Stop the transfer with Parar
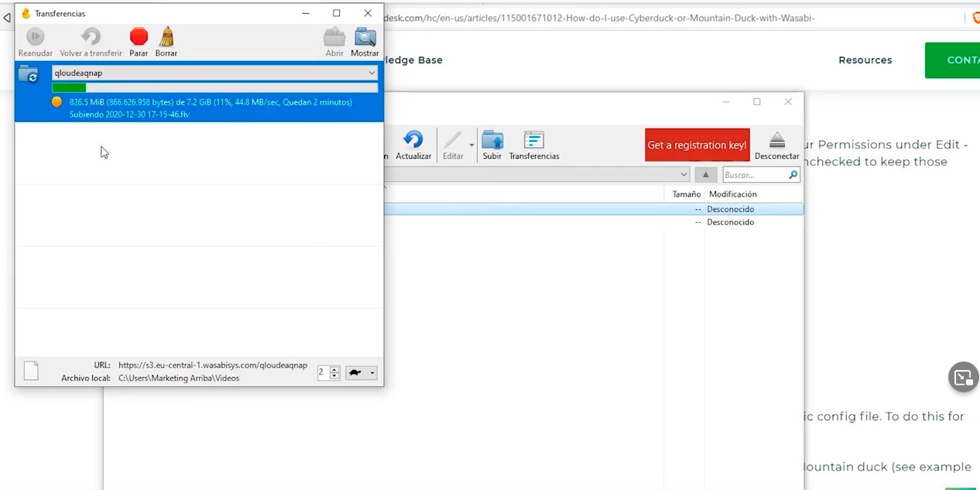Screen dimensions: 980x490 point(139,36)
